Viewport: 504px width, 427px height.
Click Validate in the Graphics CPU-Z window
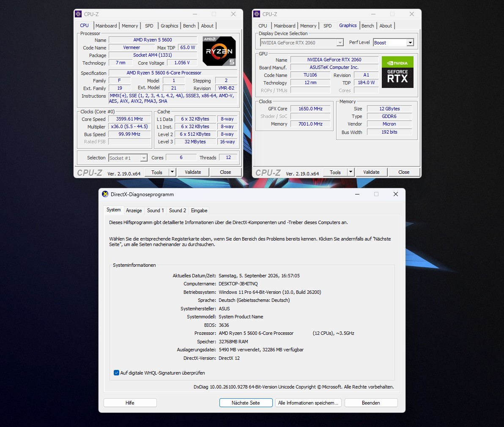[371, 172]
